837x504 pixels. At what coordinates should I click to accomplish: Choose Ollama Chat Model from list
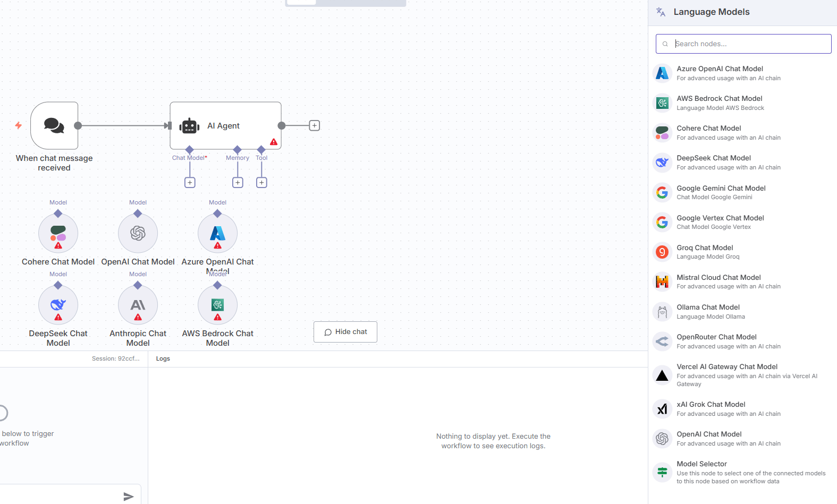(742, 312)
